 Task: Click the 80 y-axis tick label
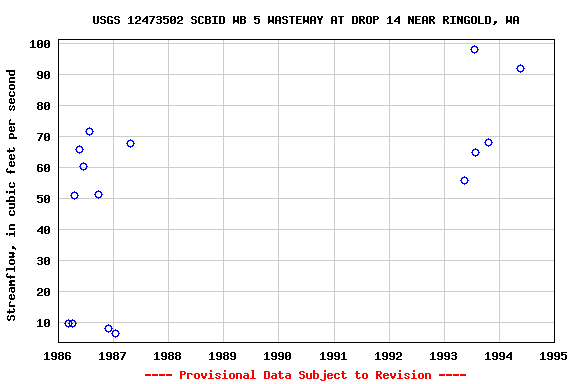click(x=43, y=106)
